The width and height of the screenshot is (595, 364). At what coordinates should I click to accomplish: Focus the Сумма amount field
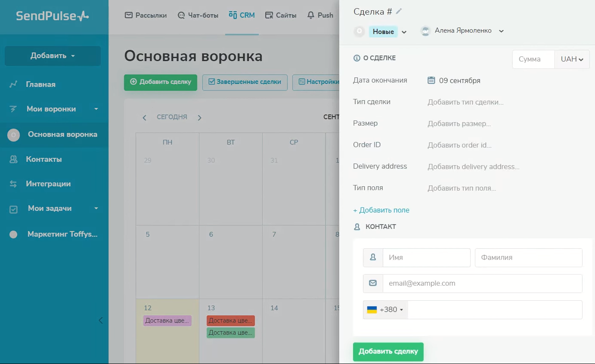coord(533,59)
